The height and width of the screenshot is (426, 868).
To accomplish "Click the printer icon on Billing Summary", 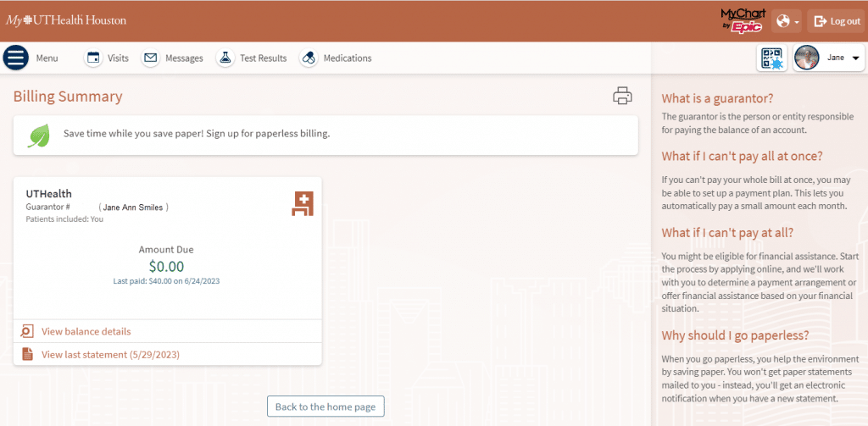I will 622,96.
